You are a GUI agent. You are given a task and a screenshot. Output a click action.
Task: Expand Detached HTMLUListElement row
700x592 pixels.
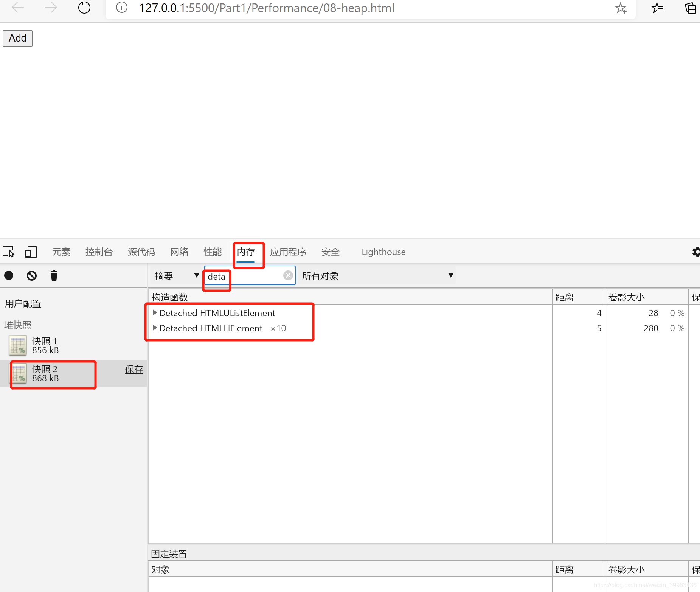pos(155,313)
